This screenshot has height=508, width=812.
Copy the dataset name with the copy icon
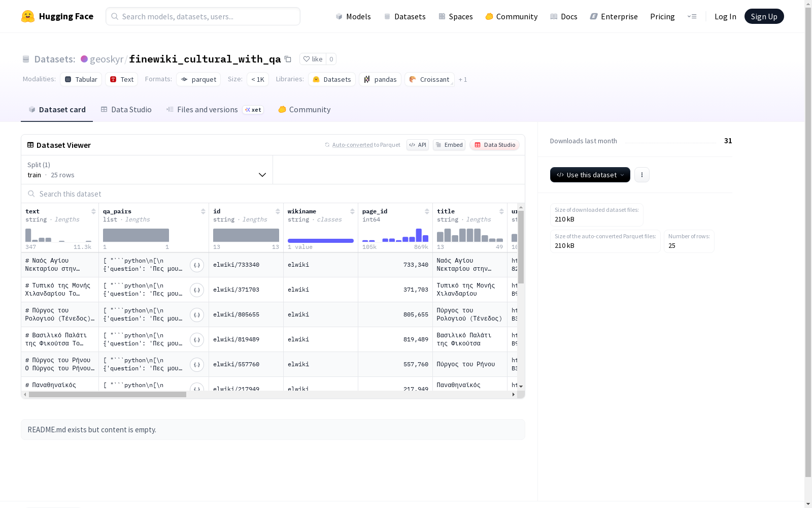(288, 59)
